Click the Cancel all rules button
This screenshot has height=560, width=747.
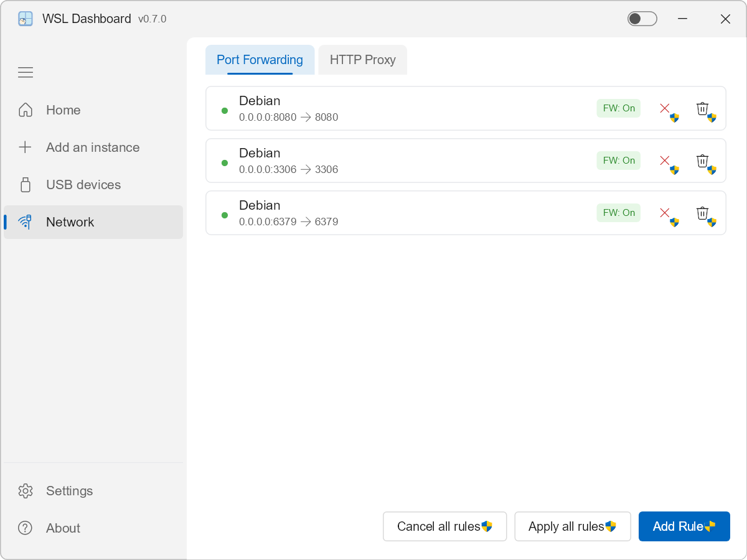tap(444, 526)
